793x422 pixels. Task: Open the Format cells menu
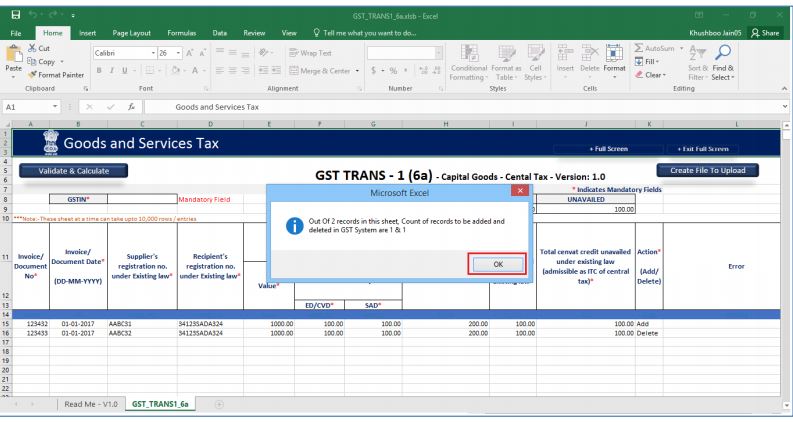[614, 62]
